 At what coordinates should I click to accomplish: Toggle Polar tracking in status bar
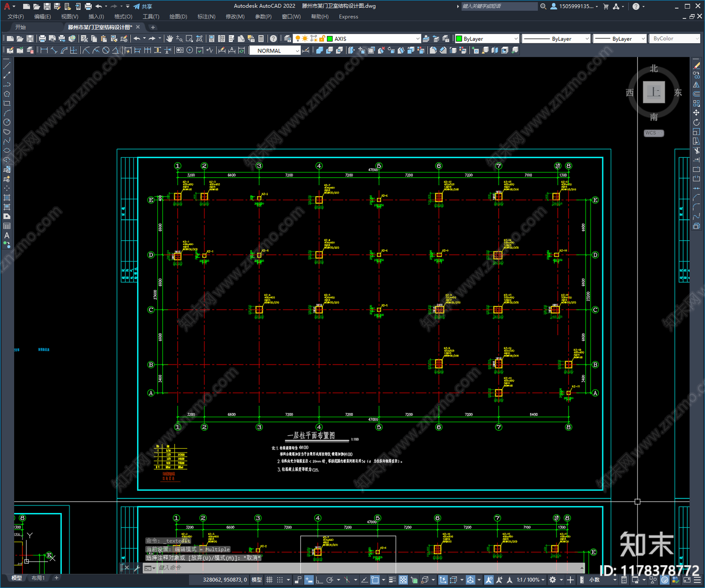[330, 580]
